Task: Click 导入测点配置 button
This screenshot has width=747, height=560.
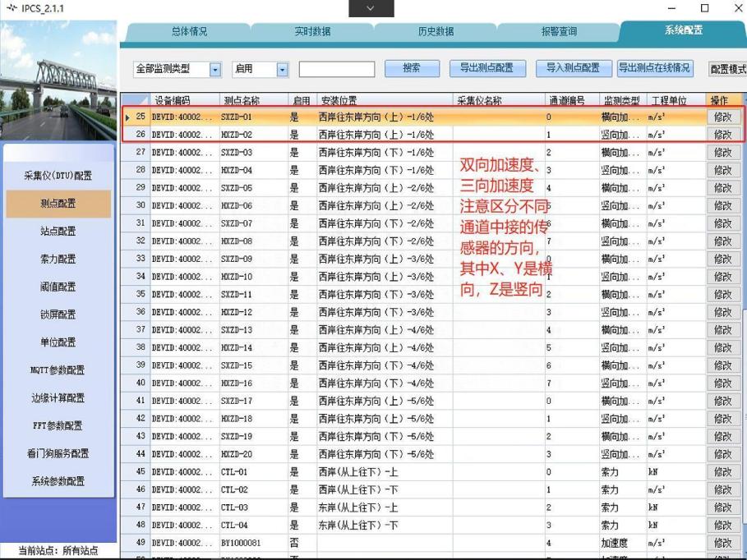Action: coord(573,69)
